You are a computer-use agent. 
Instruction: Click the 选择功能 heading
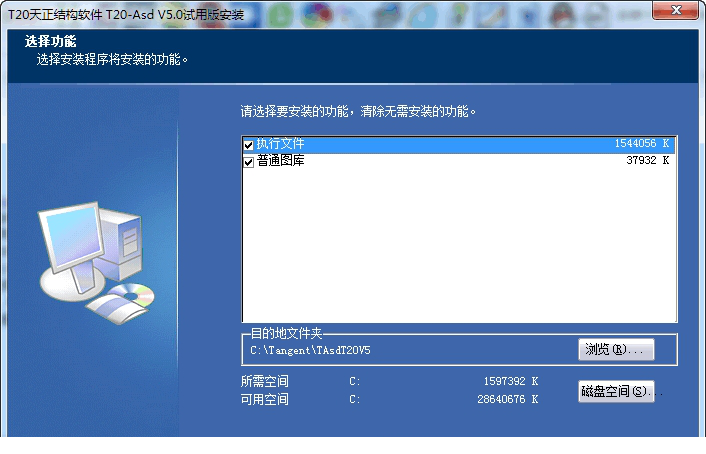[50, 41]
